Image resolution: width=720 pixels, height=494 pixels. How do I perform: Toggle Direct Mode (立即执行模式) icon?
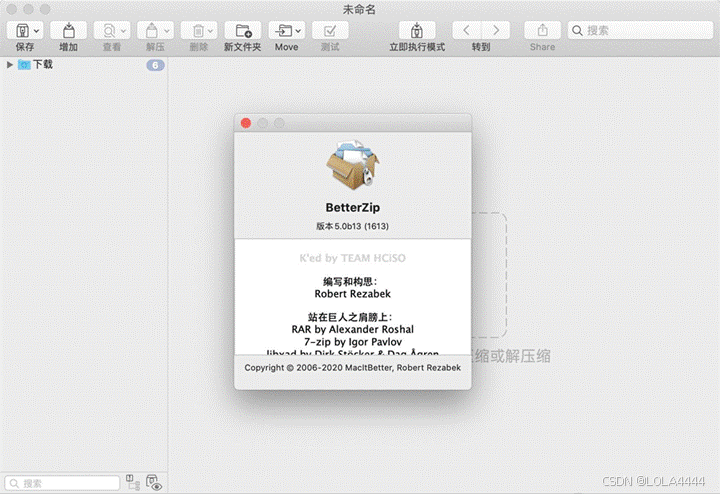tap(417, 31)
